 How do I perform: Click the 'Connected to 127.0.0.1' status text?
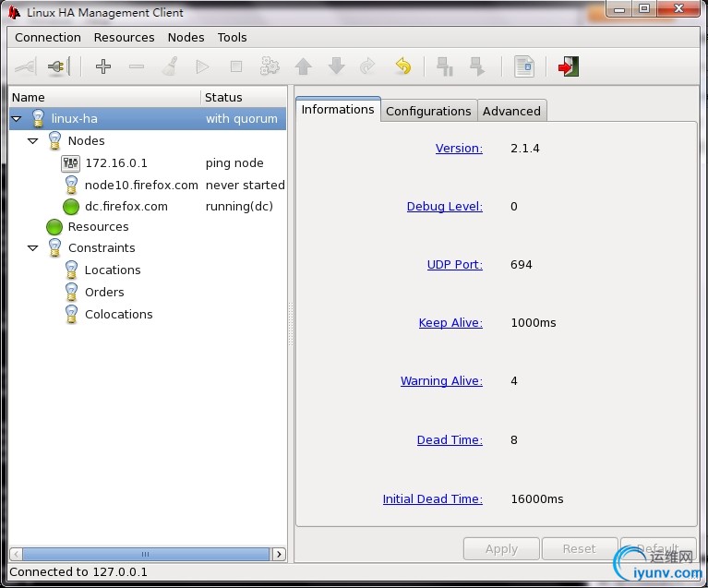coord(78,572)
